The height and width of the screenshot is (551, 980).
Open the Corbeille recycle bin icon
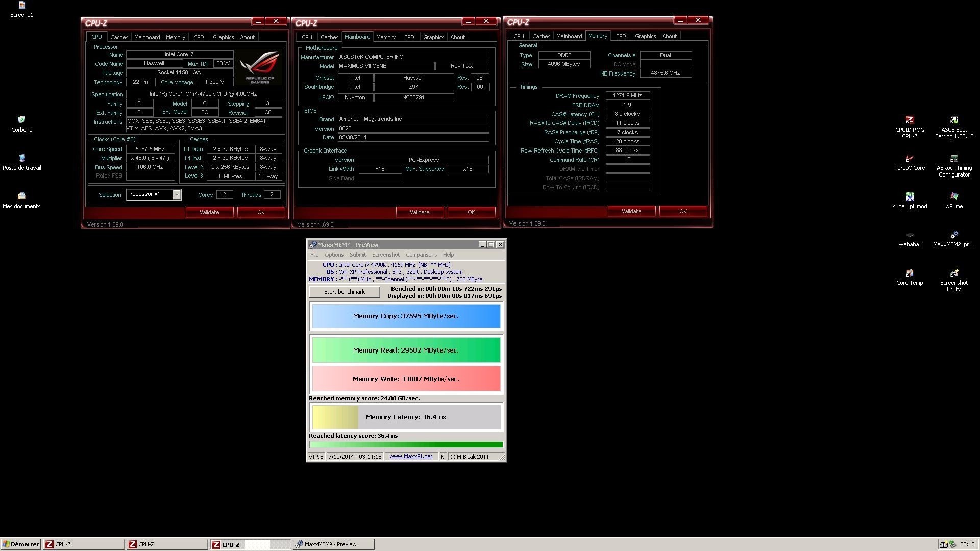point(21,124)
